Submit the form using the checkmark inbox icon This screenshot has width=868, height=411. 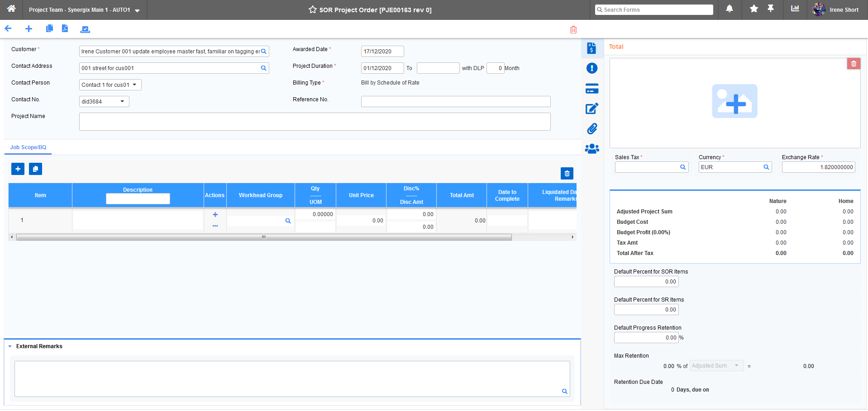[x=85, y=28]
